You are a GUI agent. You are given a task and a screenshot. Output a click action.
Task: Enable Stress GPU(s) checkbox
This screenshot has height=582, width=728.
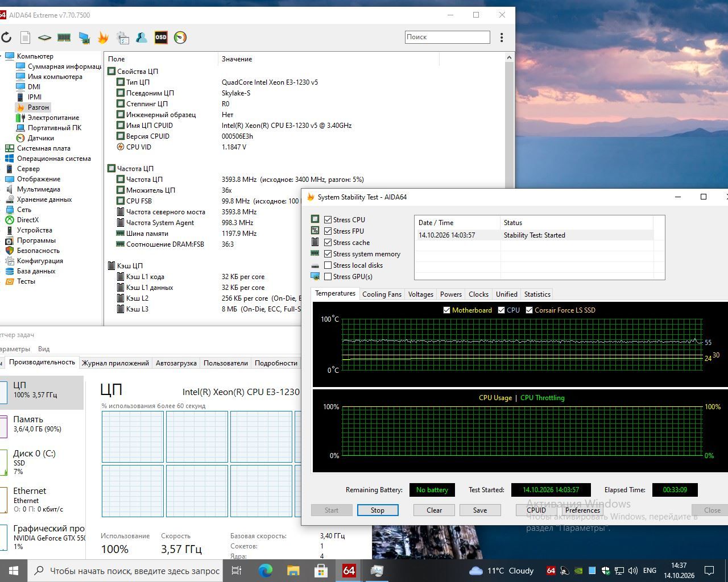[328, 276]
